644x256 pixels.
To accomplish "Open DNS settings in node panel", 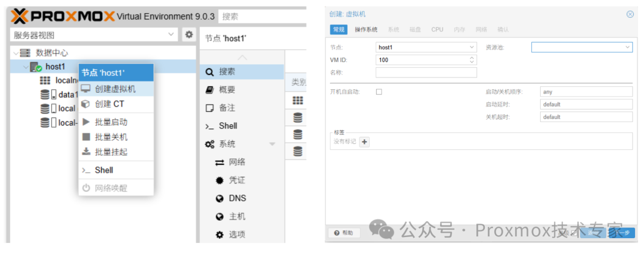I will click(242, 199).
